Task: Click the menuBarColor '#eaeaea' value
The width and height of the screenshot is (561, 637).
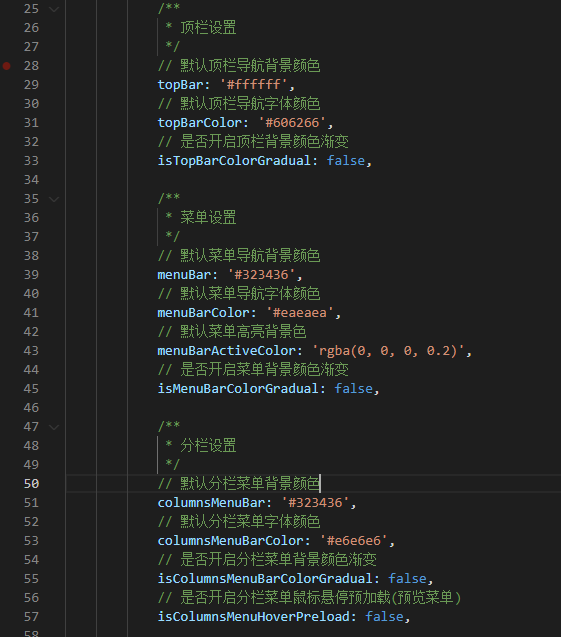Action: pos(300,313)
